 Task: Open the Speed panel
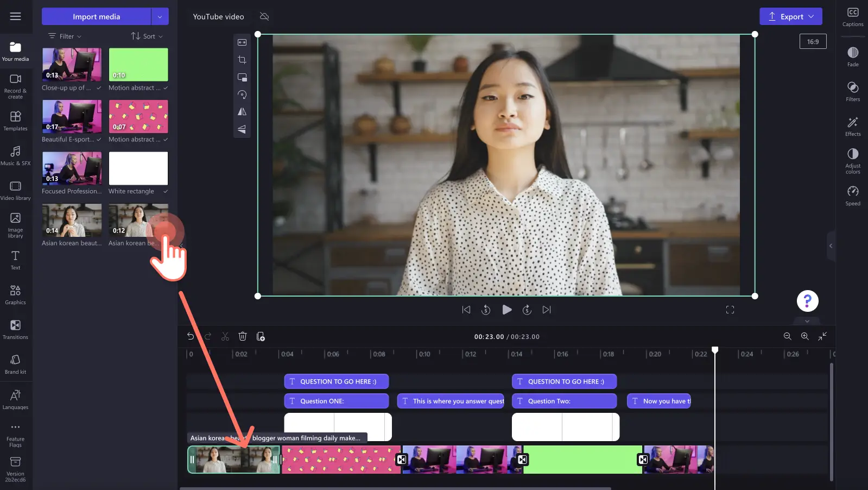coord(853,196)
